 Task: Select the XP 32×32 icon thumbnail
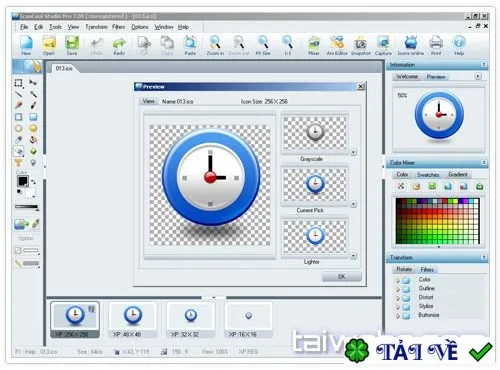(191, 320)
